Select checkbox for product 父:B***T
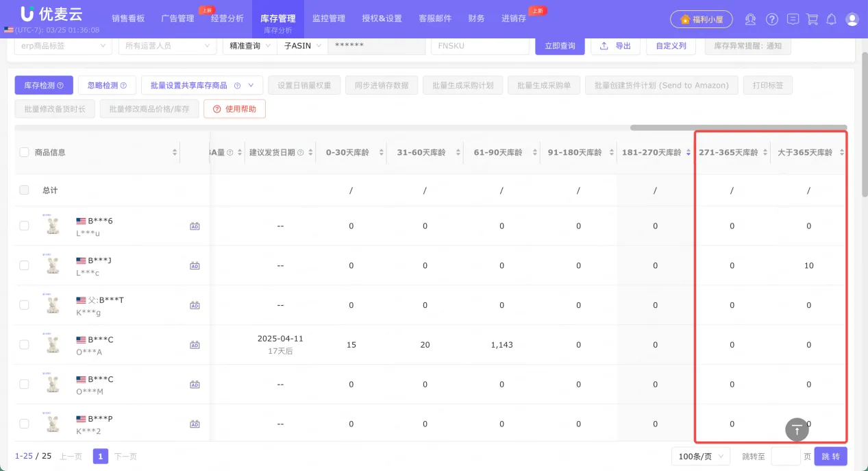 point(24,305)
